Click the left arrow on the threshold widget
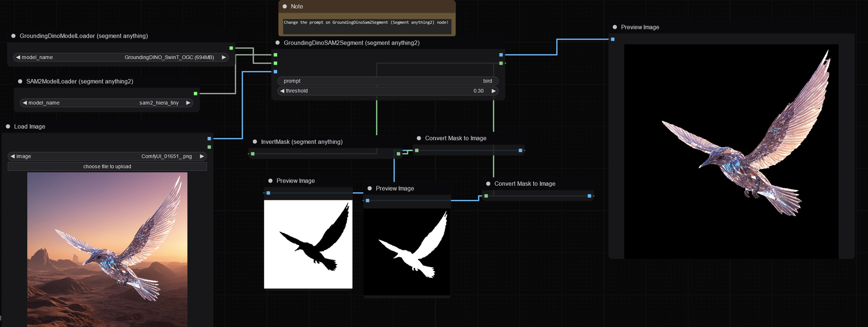The image size is (868, 327). pos(282,91)
